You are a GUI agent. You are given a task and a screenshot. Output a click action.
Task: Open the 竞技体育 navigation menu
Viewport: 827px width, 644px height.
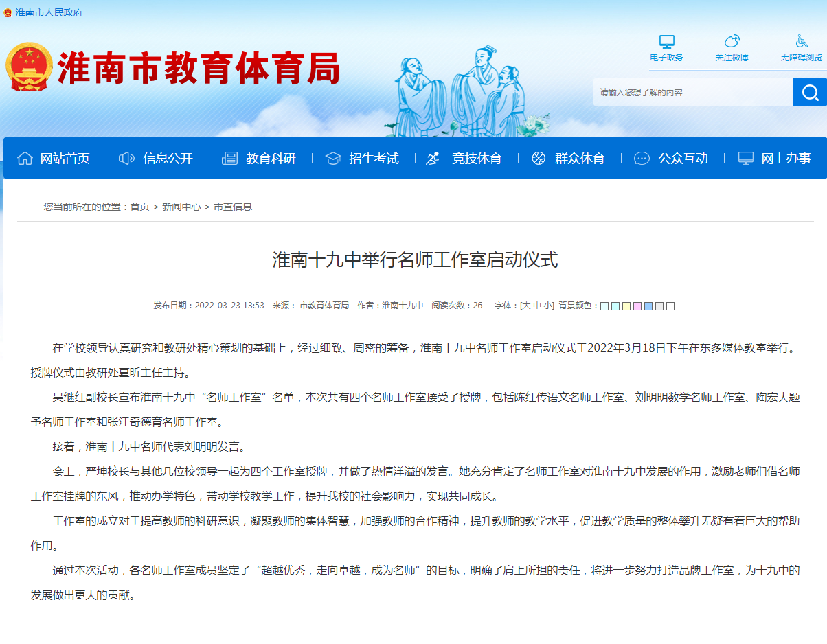click(x=477, y=158)
